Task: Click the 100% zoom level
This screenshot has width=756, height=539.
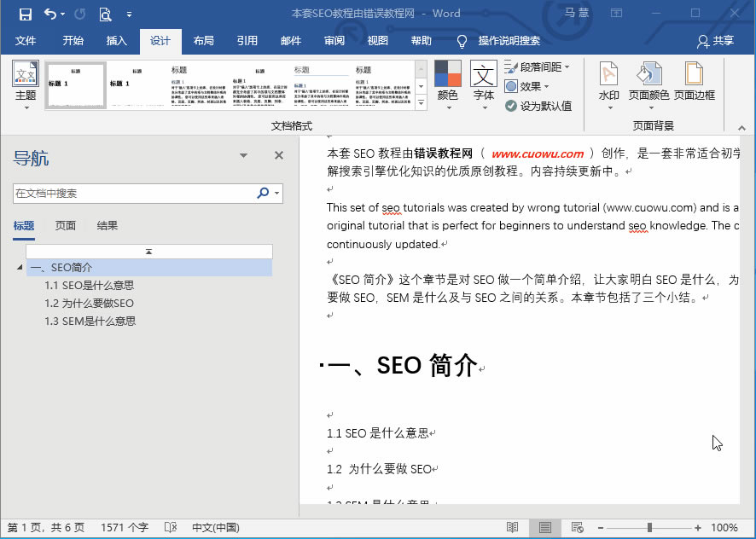Action: click(x=724, y=528)
